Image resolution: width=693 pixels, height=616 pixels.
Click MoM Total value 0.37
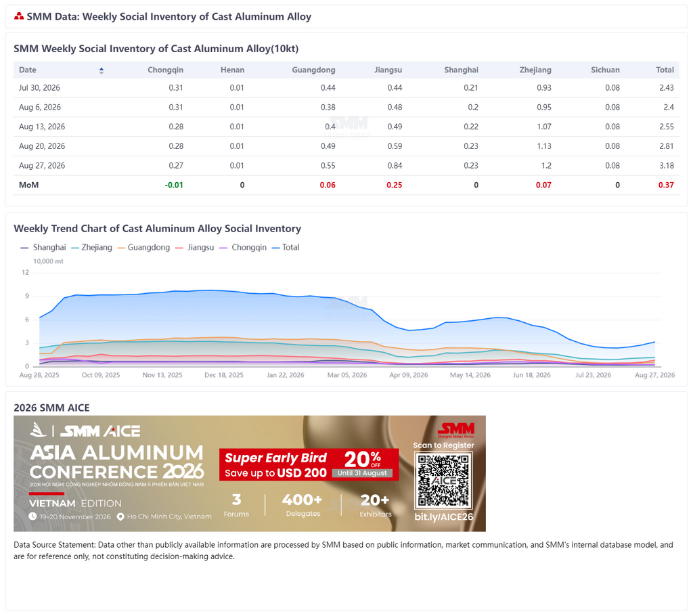coord(666,185)
